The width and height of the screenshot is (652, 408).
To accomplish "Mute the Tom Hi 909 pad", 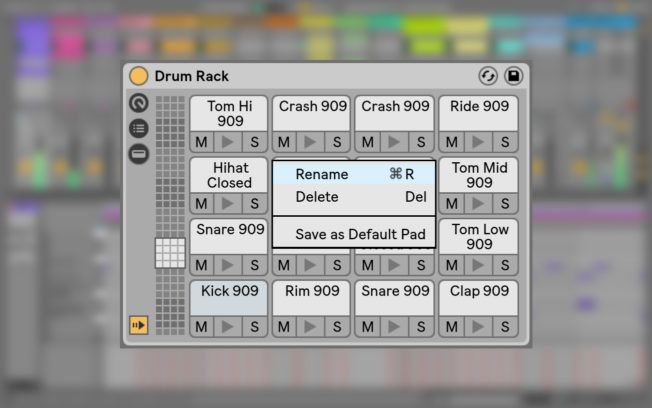I will [x=202, y=142].
